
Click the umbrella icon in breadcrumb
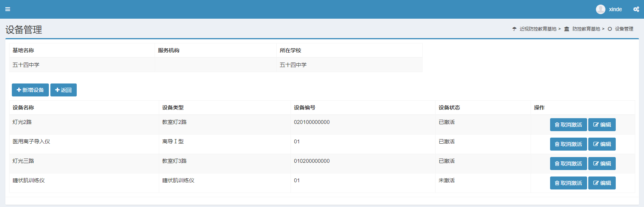tap(514, 29)
